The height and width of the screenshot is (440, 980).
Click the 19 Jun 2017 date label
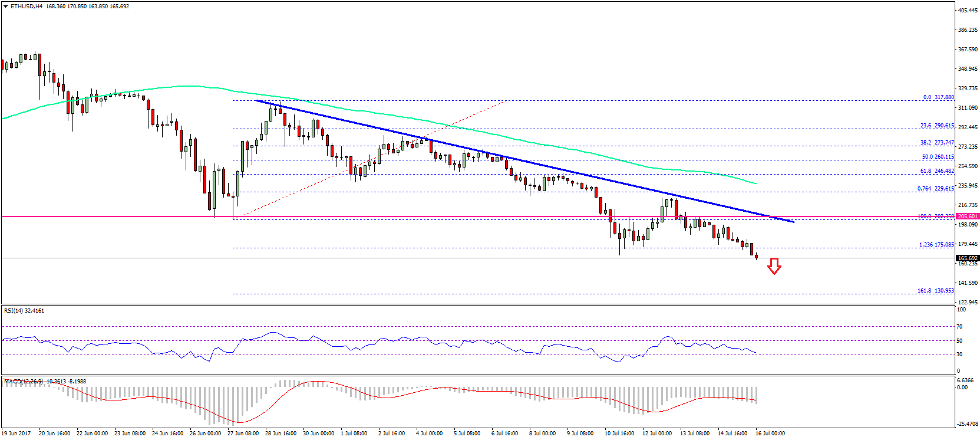tap(16, 434)
